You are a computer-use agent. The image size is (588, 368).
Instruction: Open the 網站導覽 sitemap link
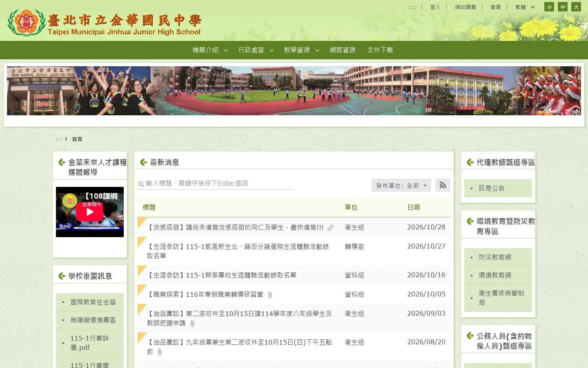(x=465, y=7)
